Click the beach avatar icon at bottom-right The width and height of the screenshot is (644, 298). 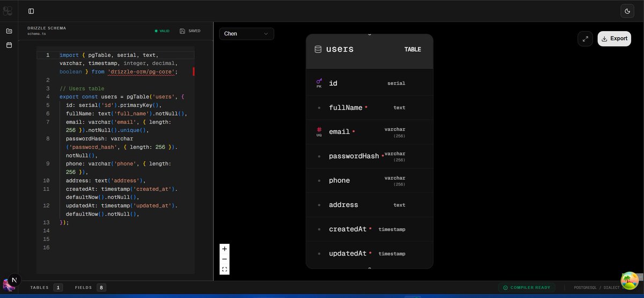630,280
